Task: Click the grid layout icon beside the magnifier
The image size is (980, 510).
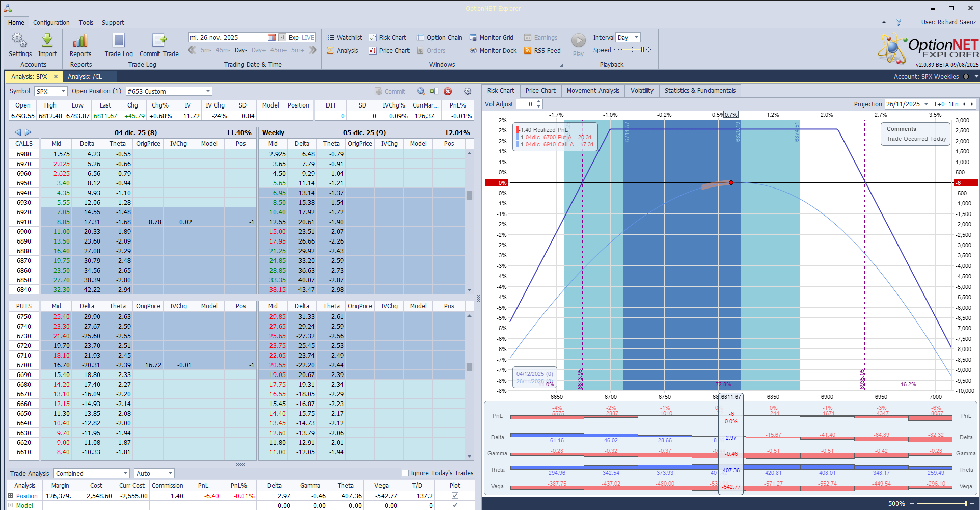Action: pos(434,91)
